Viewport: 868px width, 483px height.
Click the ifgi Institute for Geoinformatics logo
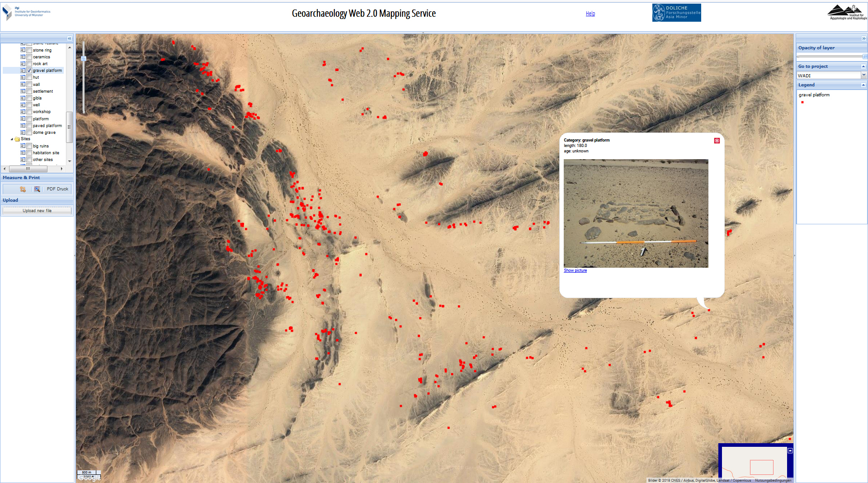[26, 13]
